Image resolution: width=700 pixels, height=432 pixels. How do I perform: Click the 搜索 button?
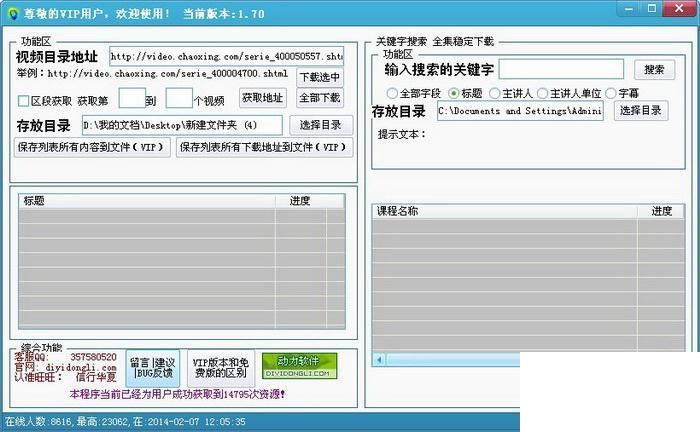[654, 70]
